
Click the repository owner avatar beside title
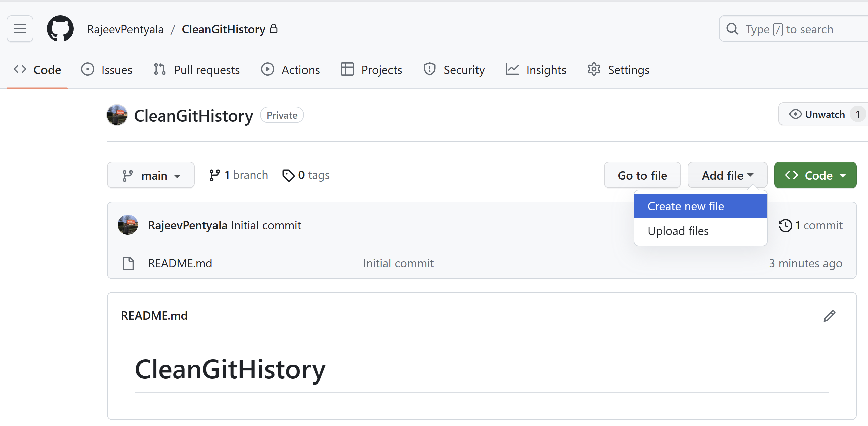pos(117,115)
